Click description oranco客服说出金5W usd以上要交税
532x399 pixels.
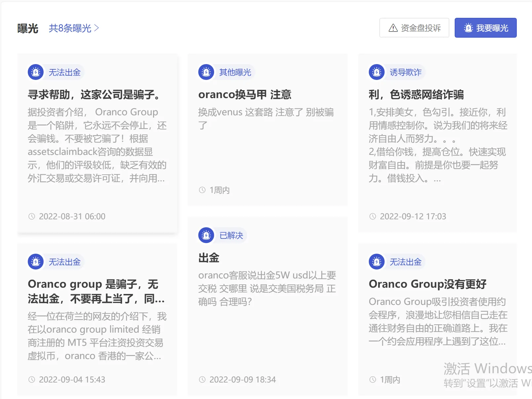click(x=267, y=288)
